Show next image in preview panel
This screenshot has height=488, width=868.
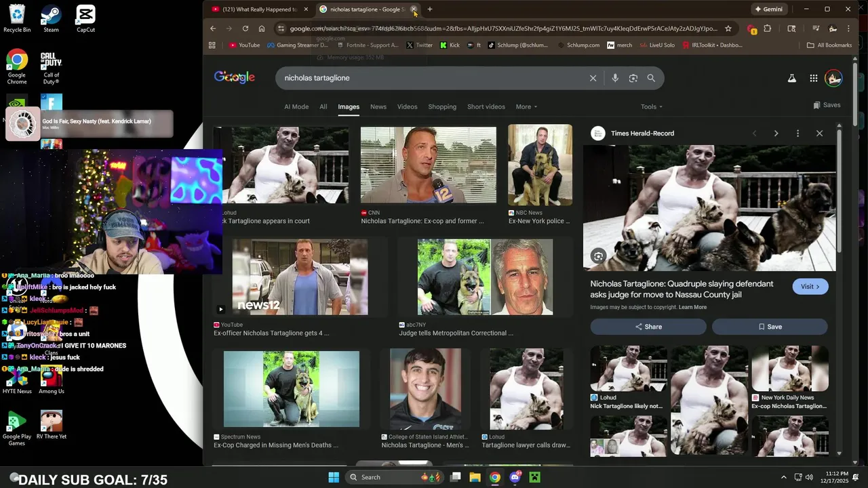[x=776, y=134]
